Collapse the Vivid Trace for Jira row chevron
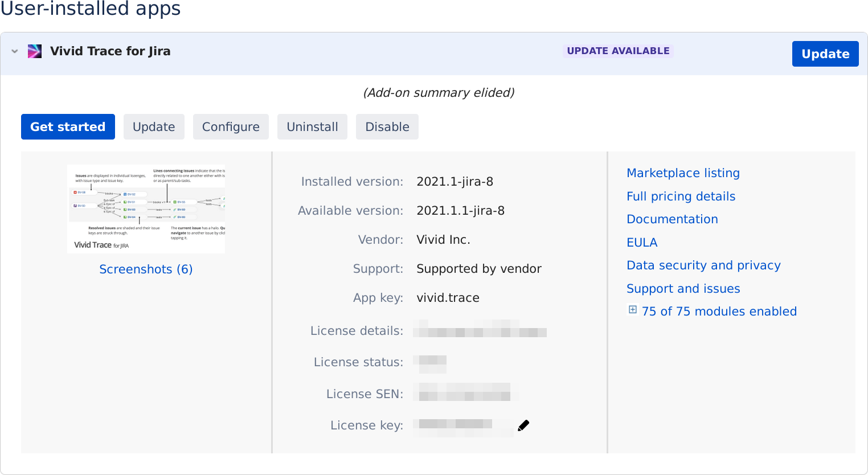This screenshot has width=868, height=475. 15,51
